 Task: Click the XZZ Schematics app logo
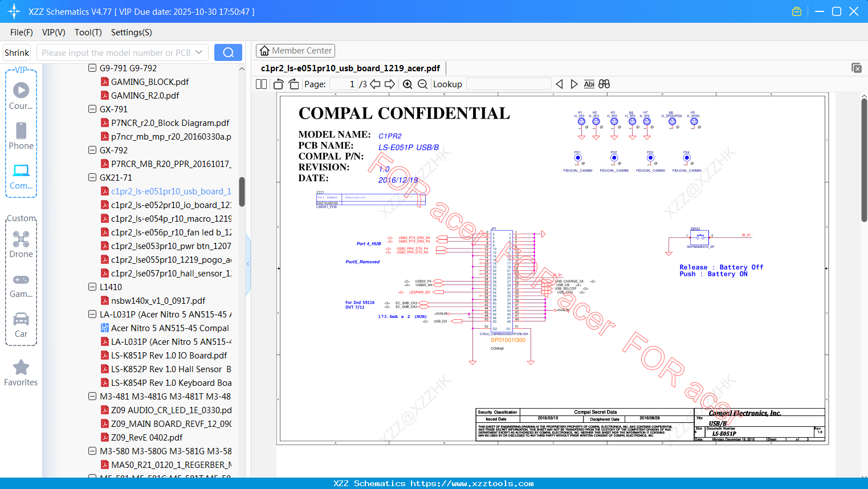coord(14,11)
